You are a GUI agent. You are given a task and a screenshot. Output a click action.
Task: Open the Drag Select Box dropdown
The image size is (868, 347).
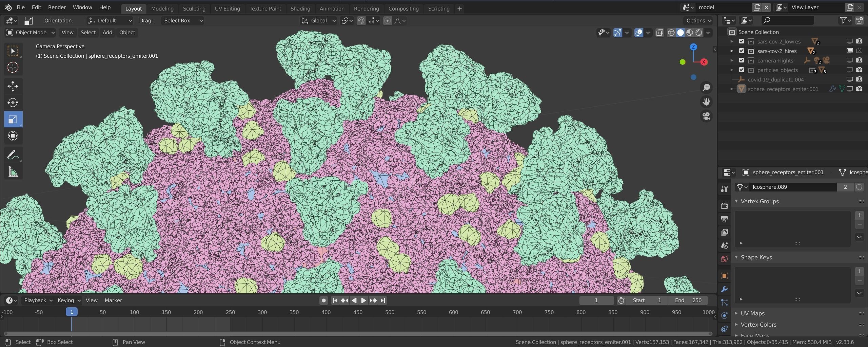pos(183,21)
